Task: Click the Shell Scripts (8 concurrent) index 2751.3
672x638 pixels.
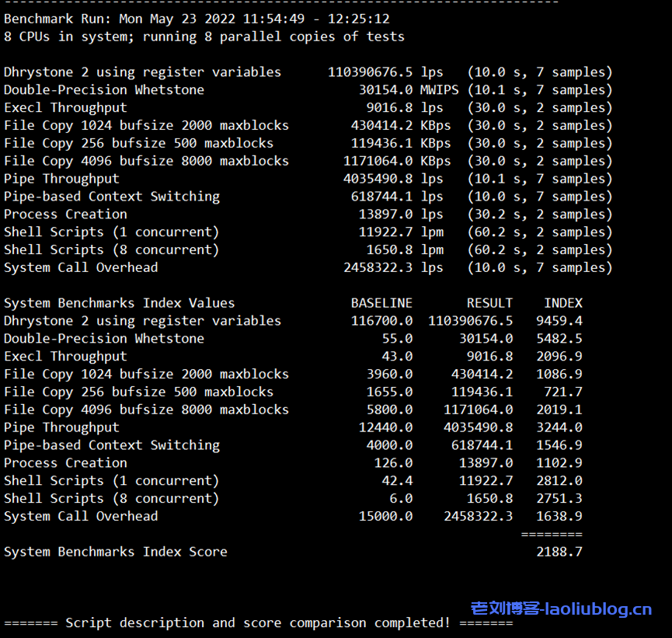Action: 559,499
